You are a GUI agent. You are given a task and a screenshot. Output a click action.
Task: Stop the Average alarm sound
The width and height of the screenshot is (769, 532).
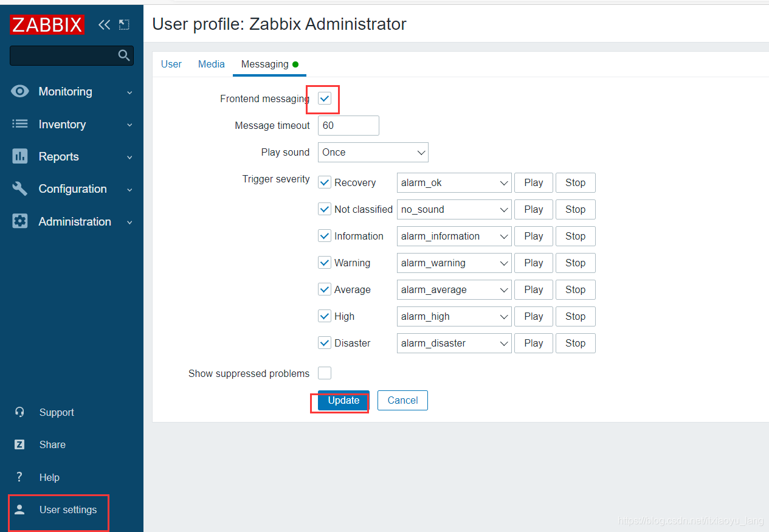[x=576, y=289]
